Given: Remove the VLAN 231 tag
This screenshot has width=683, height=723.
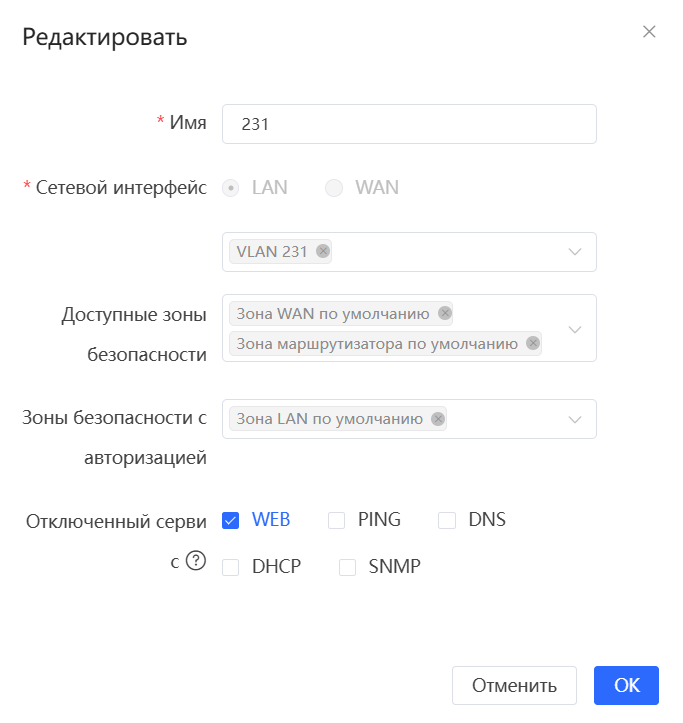Looking at the screenshot, I should point(323,251).
